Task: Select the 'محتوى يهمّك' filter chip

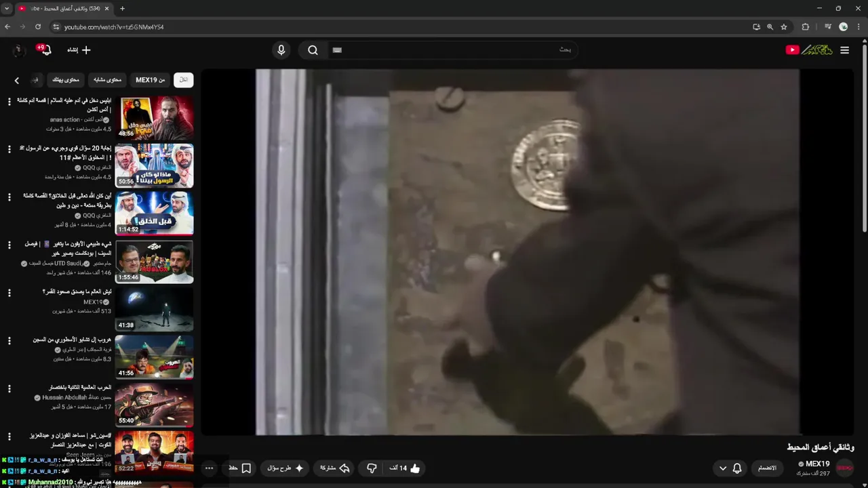Action: pos(66,80)
